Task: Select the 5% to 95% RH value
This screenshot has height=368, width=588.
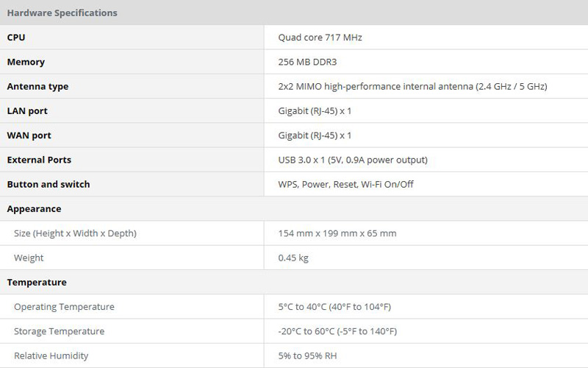Action: (307, 355)
